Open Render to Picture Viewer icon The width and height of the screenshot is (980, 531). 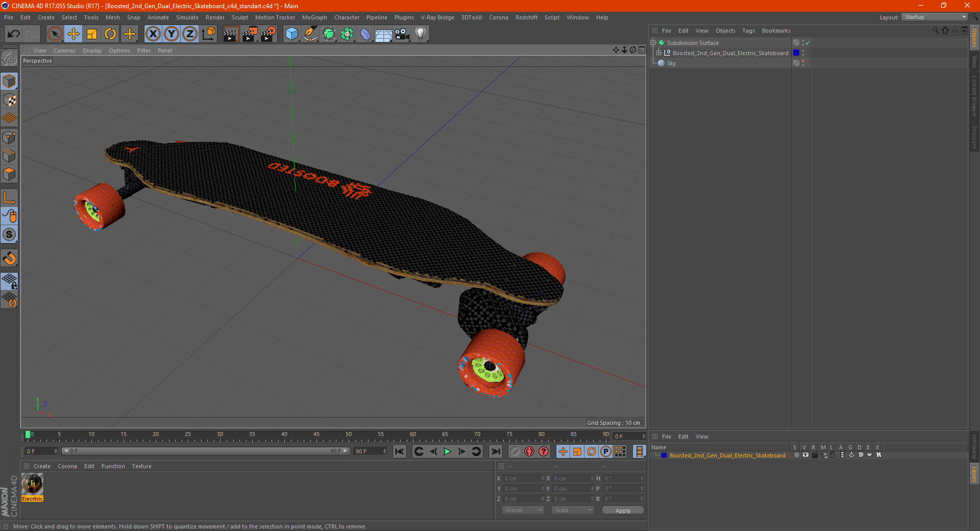250,34
